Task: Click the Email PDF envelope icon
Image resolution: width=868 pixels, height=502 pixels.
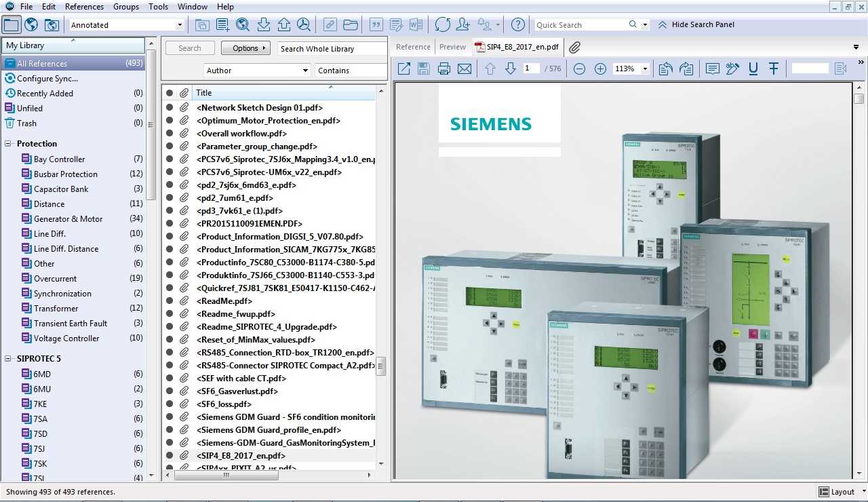Action: [465, 69]
